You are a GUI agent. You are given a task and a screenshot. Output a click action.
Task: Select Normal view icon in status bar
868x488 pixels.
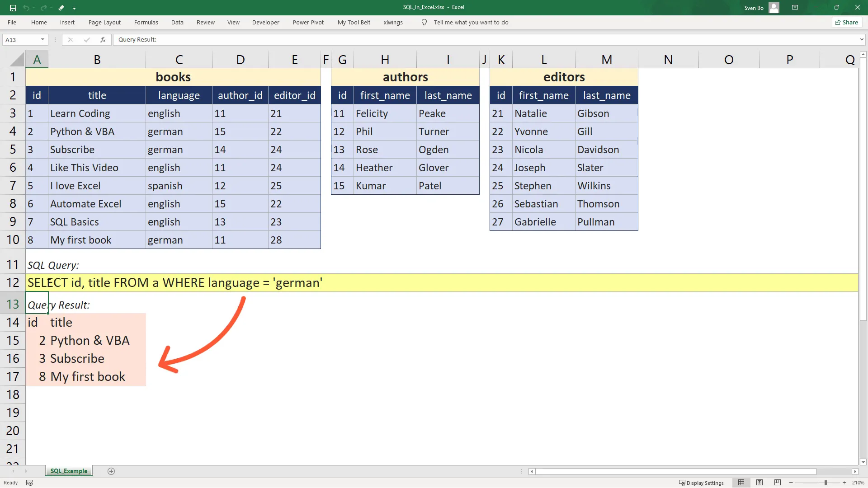741,483
